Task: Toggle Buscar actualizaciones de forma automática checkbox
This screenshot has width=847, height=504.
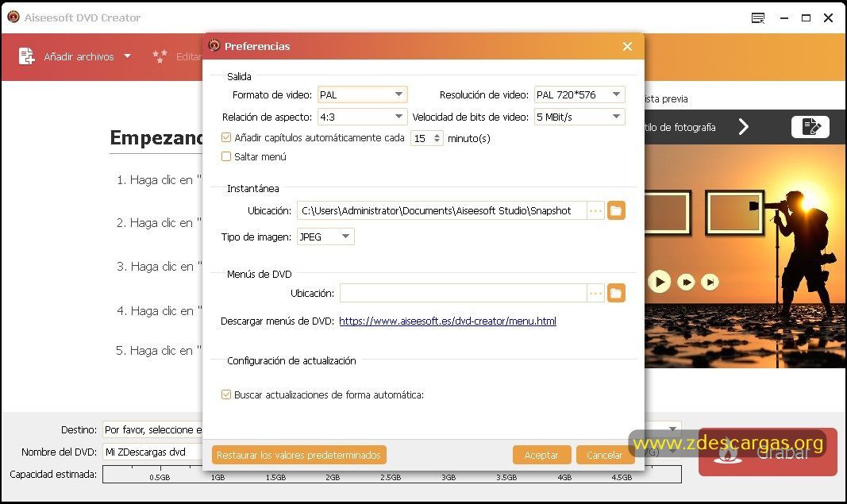Action: 226,395
